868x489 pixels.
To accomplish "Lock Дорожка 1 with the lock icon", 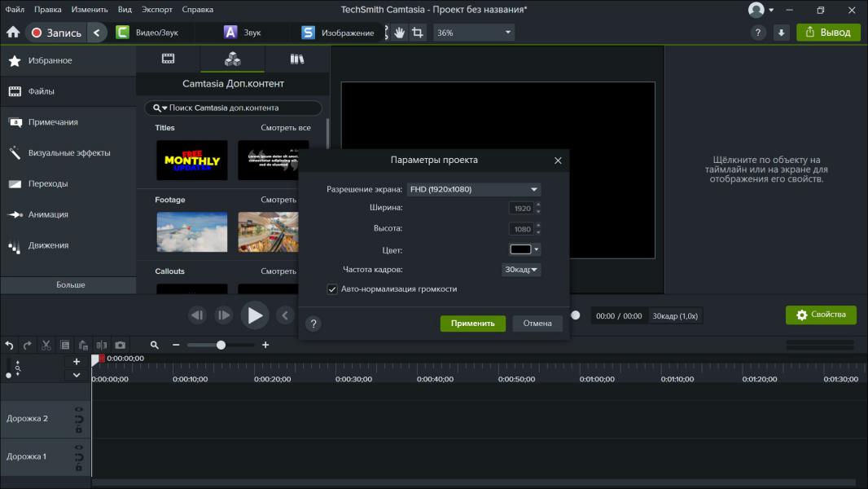I will coord(79,468).
